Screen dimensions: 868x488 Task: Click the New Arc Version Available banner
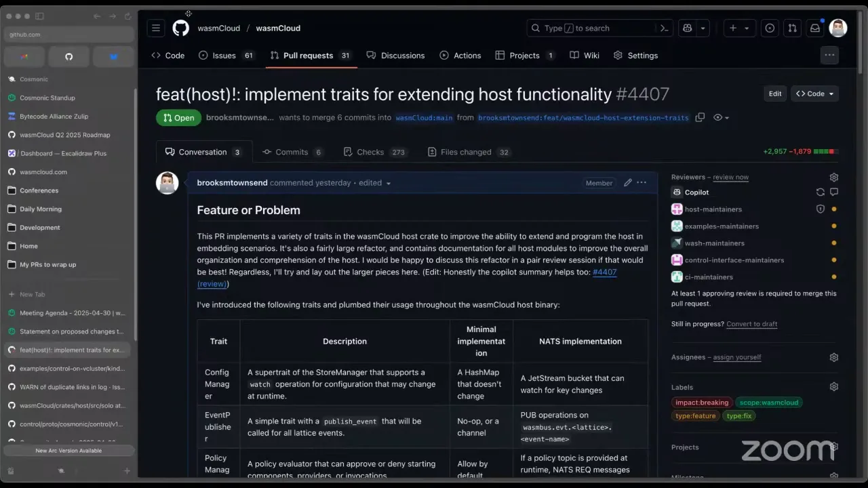68,451
